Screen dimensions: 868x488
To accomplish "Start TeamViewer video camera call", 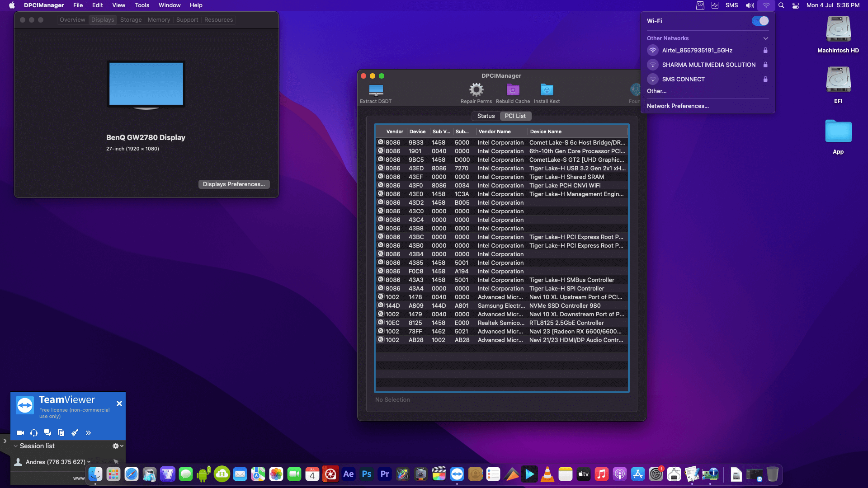I will coord(20,433).
